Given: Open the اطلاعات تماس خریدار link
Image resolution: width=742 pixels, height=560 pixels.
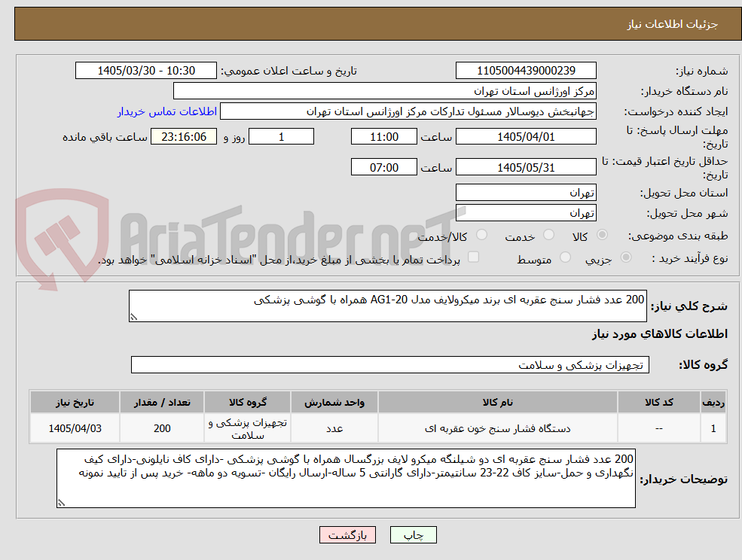Looking at the screenshot, I should click(x=167, y=111).
